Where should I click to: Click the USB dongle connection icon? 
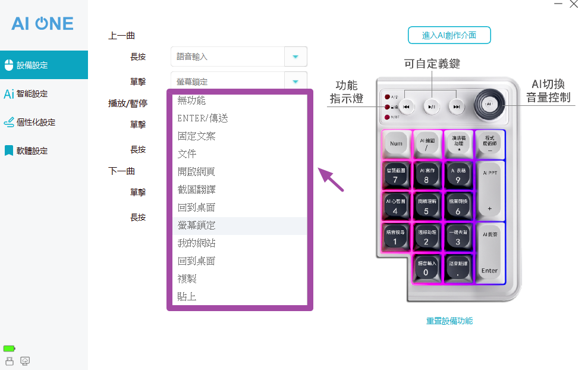pos(9,361)
